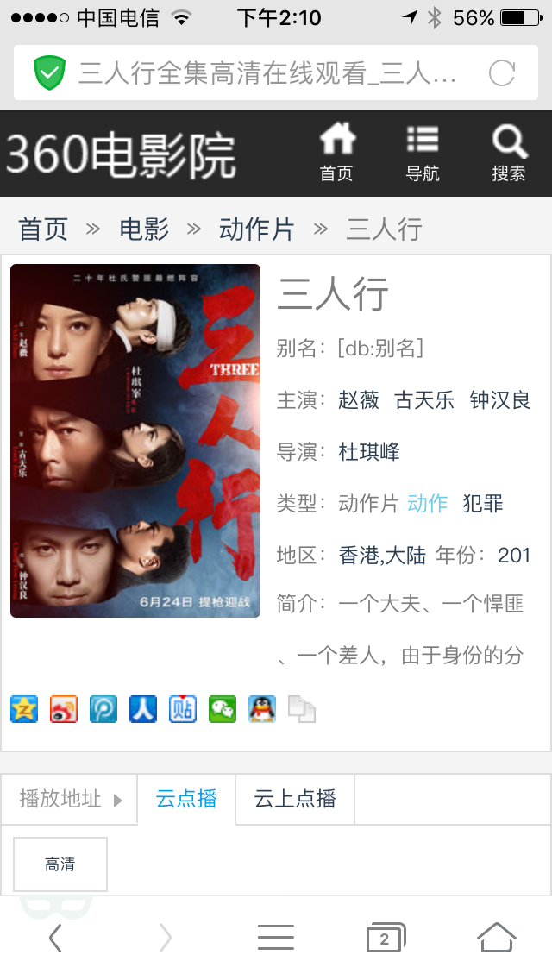This screenshot has height=980, width=552.
Task: Tap the home icon labeled 首页
Action: tap(337, 153)
